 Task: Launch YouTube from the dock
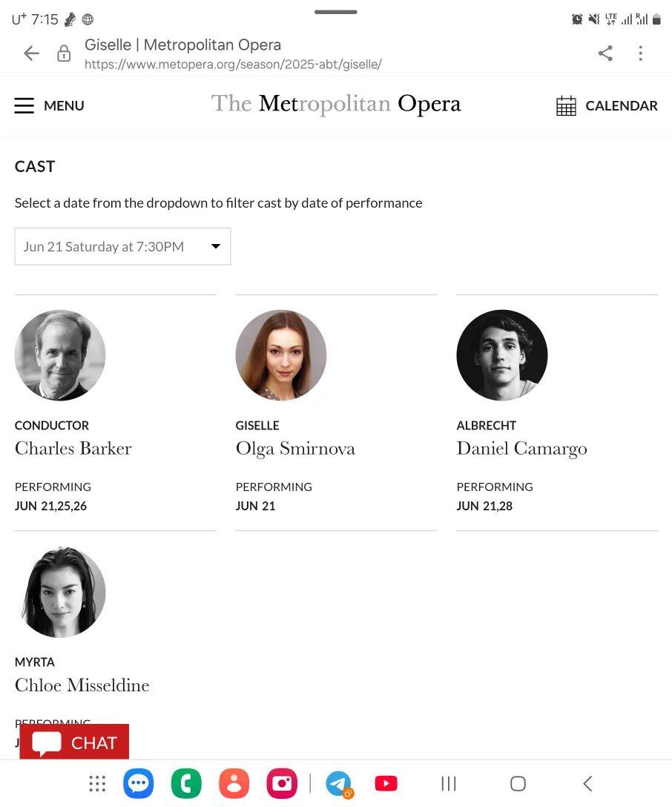coord(386,783)
